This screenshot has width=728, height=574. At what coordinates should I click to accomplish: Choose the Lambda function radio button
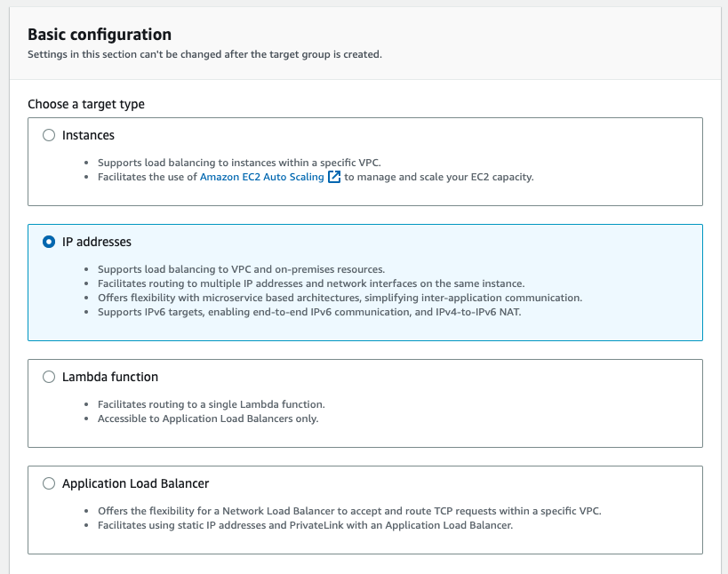pyautogui.click(x=49, y=377)
